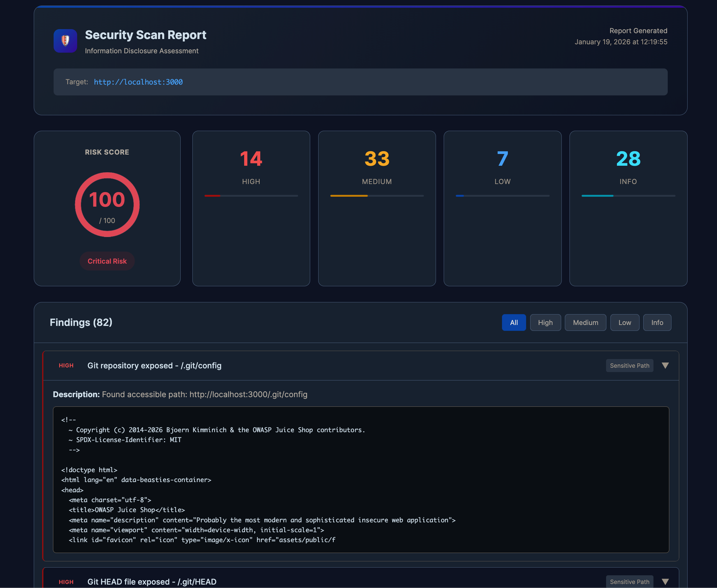Expand the Git HEAD file exposed arrow
Viewport: 717px width, 588px height.
pos(665,581)
